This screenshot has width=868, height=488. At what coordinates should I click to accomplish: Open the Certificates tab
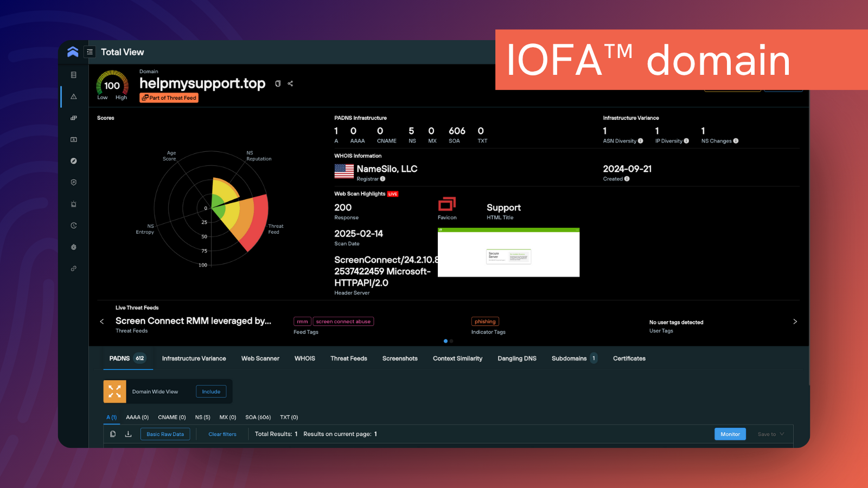tap(629, 358)
